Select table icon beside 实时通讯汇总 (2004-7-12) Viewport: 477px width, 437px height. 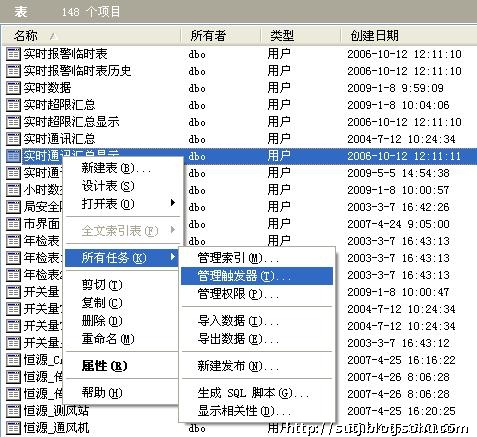(13, 139)
